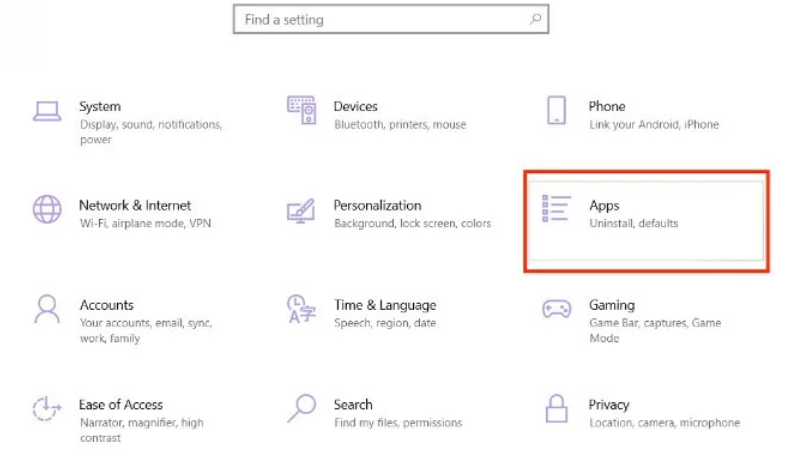
Task: Click the Gaming controller icon
Action: tap(556, 309)
